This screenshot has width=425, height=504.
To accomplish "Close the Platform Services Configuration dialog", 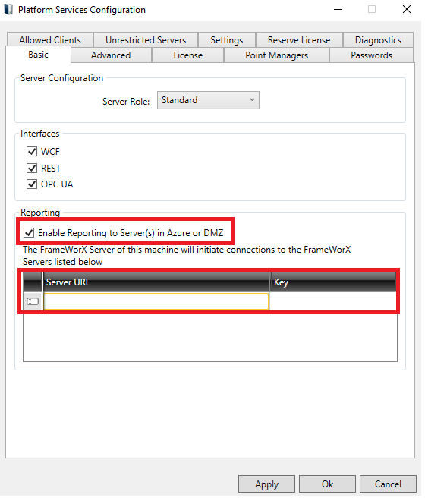I will click(x=407, y=9).
